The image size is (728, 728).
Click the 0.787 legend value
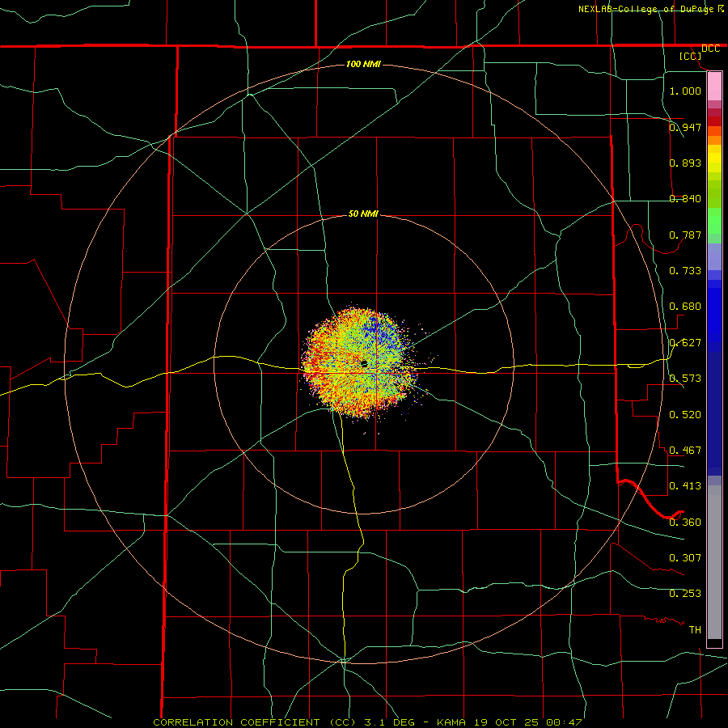[x=685, y=235]
